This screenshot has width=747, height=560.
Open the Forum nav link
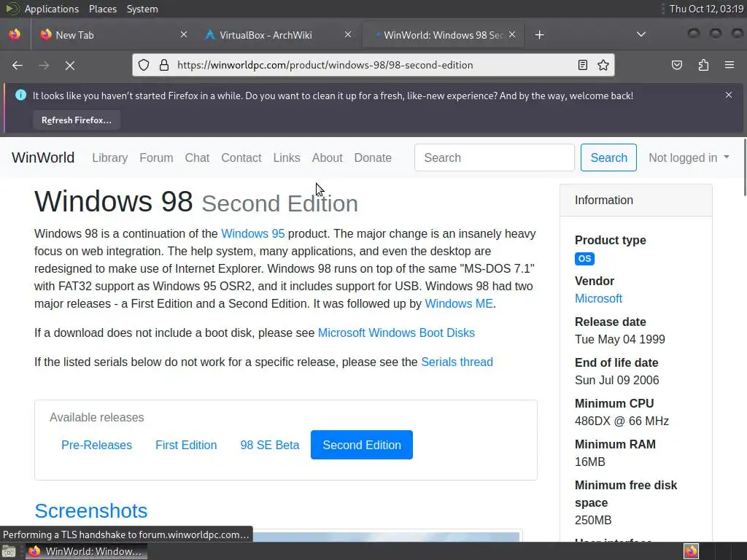point(156,157)
